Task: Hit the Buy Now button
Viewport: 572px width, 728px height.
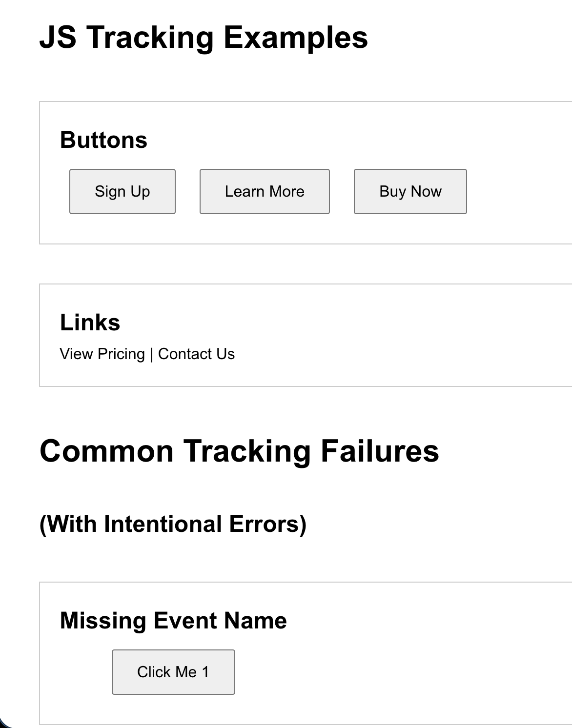Action: point(410,191)
